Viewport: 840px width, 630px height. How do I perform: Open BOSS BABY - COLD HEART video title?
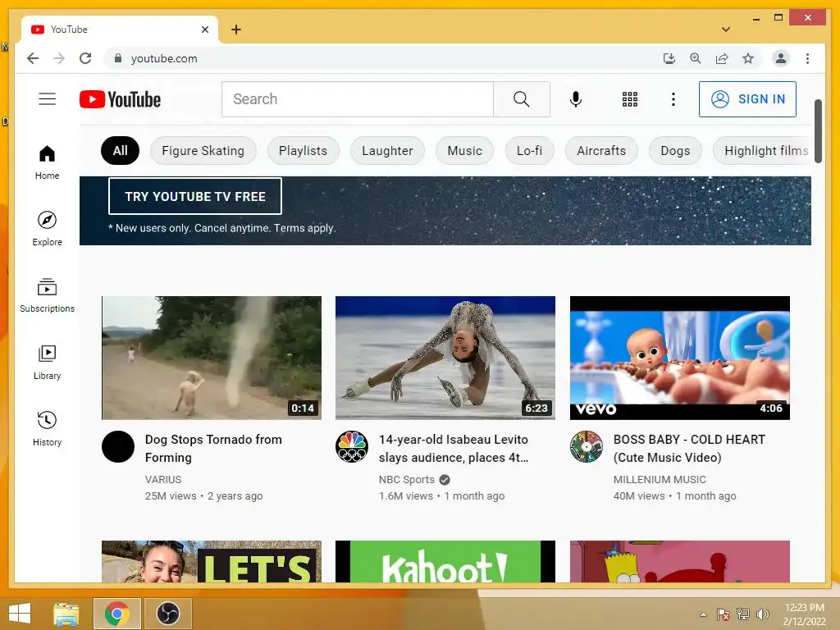tap(689, 449)
